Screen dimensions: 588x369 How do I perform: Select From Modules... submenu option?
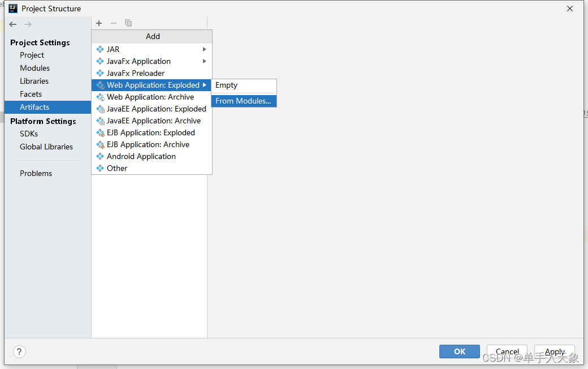tap(243, 101)
